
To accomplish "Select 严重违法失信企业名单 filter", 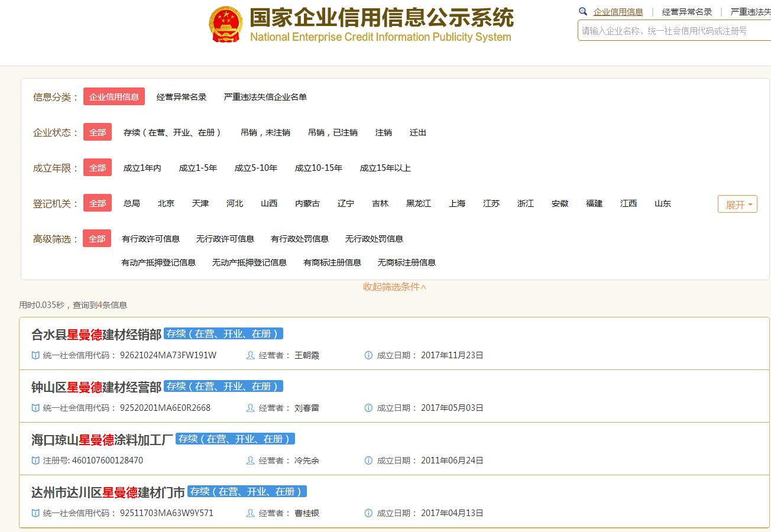I will [265, 97].
